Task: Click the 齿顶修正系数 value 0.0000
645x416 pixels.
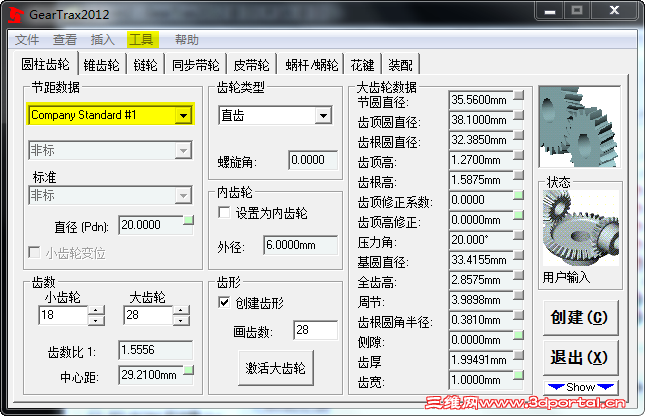Action: (481, 200)
